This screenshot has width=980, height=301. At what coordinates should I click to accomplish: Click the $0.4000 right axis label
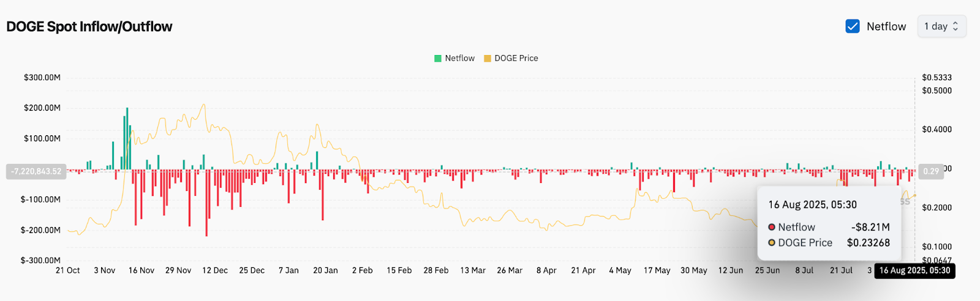(937, 130)
